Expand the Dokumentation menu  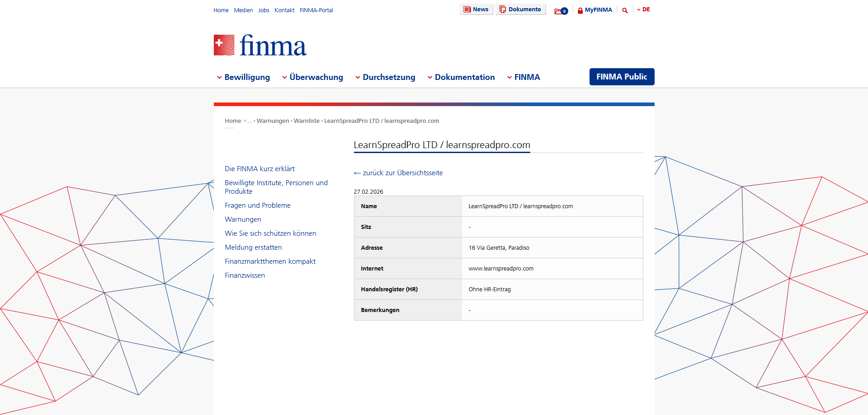tap(461, 77)
